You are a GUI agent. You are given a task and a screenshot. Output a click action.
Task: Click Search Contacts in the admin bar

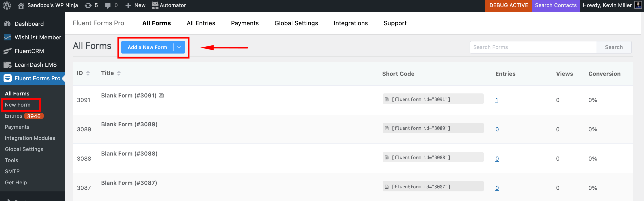pyautogui.click(x=556, y=5)
